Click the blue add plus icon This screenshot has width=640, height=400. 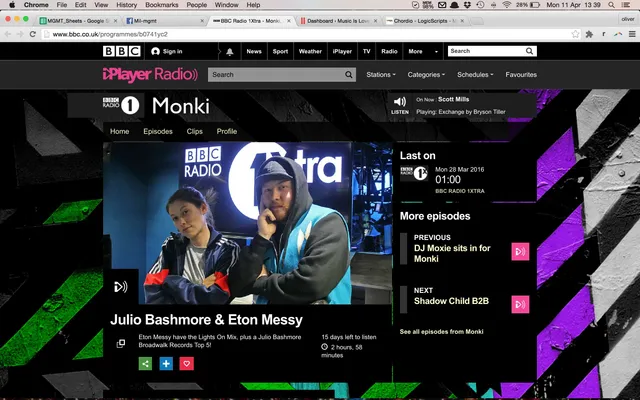click(x=166, y=363)
